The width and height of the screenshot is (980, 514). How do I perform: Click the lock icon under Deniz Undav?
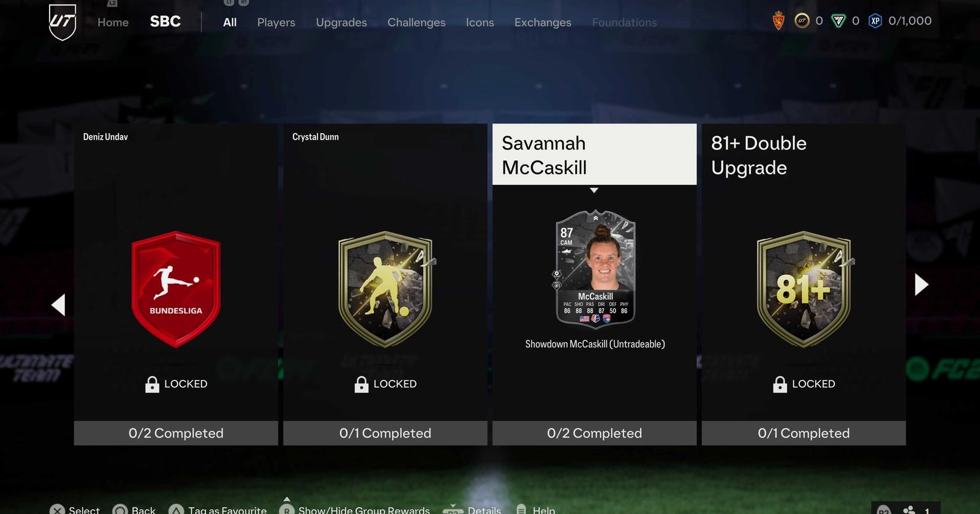[x=152, y=384]
